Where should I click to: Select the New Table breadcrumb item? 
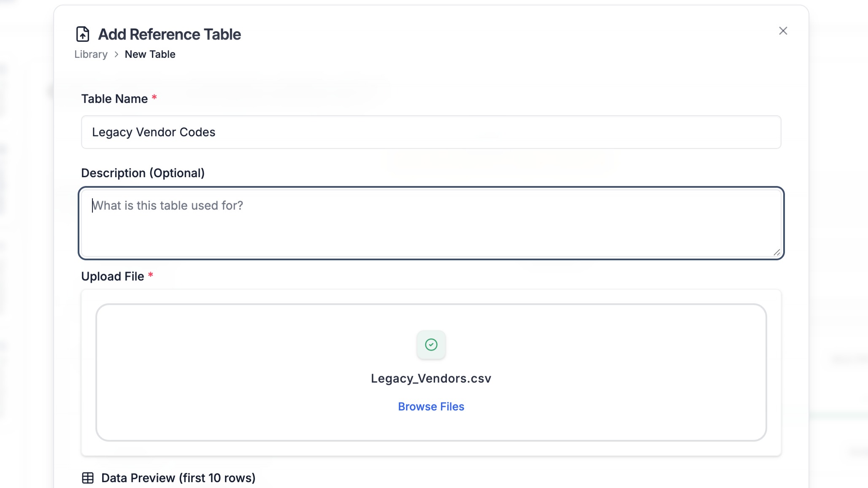click(x=150, y=54)
